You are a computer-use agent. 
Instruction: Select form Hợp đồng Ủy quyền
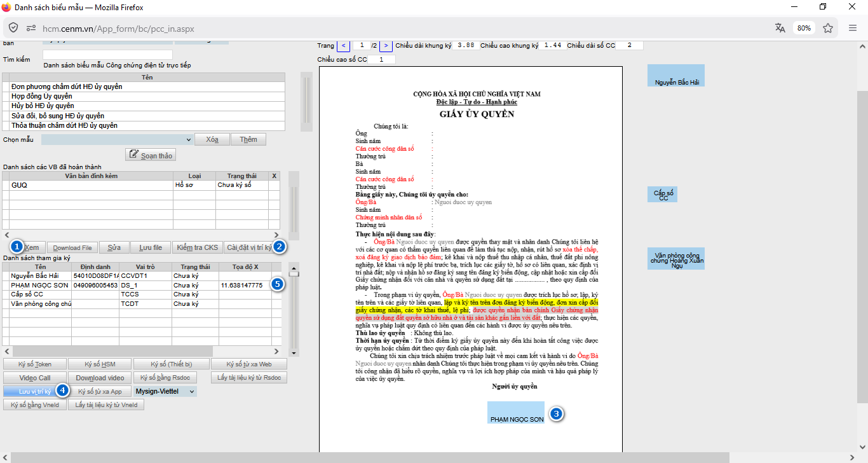[x=147, y=96]
